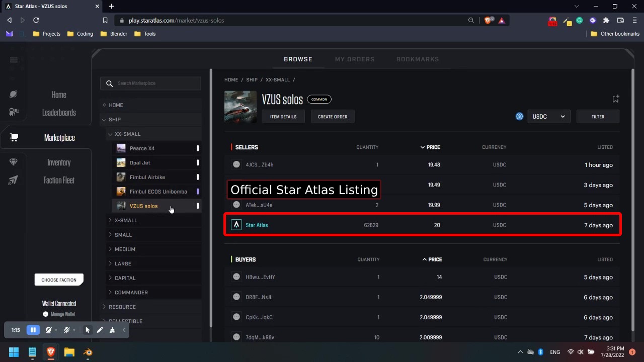Image resolution: width=644 pixels, height=362 pixels.
Task: Go to Leaderboards in the sidebar
Action: [59, 113]
